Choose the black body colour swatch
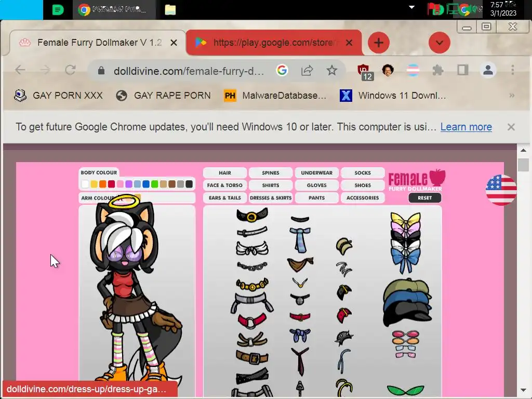This screenshot has width=532, height=399. (189, 184)
